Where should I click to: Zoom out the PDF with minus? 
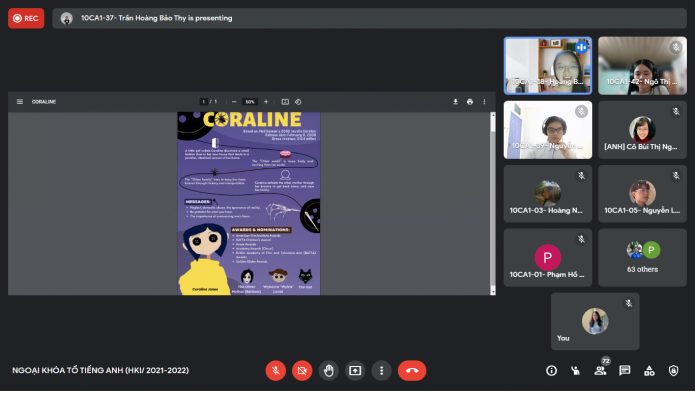pyautogui.click(x=234, y=102)
